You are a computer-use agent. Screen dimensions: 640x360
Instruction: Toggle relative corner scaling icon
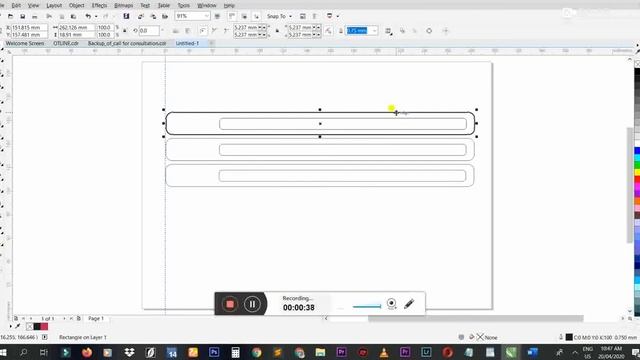(328, 31)
